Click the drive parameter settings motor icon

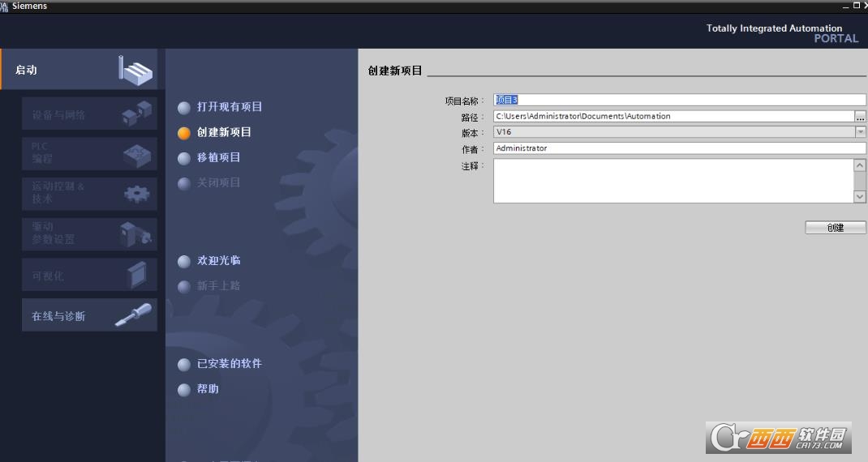tap(135, 234)
